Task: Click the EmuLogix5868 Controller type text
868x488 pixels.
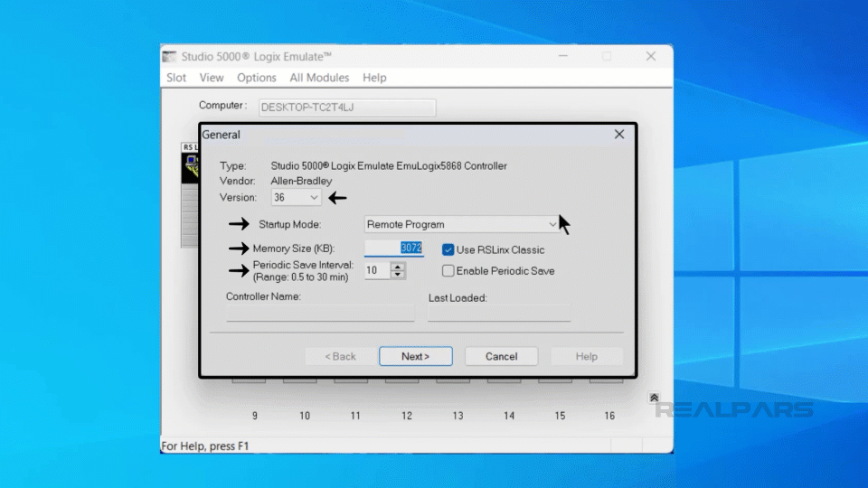Action: coord(389,166)
